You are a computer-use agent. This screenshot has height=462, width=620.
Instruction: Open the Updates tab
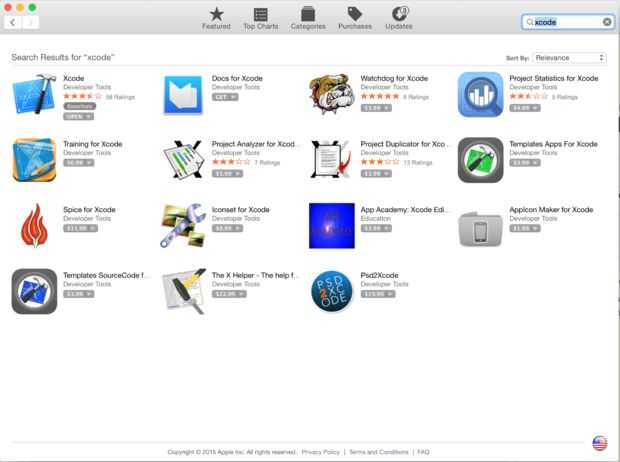tap(399, 19)
